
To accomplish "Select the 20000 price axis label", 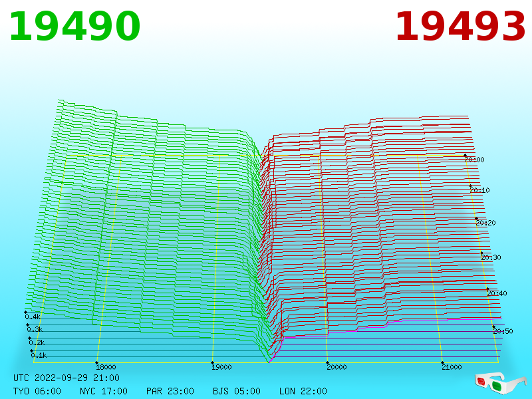I will pos(336,367).
